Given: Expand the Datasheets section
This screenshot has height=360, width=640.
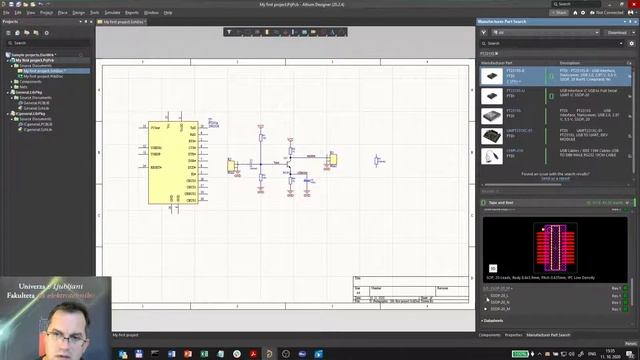Looking at the screenshot, I should (x=492, y=321).
